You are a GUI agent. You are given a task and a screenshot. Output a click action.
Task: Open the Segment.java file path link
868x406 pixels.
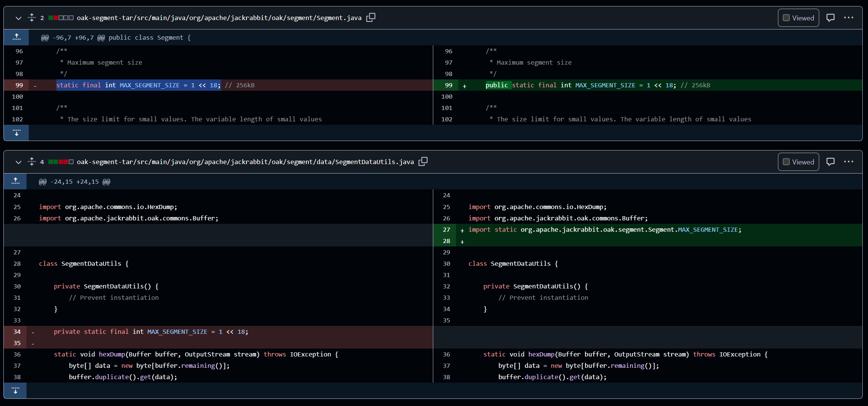point(219,18)
